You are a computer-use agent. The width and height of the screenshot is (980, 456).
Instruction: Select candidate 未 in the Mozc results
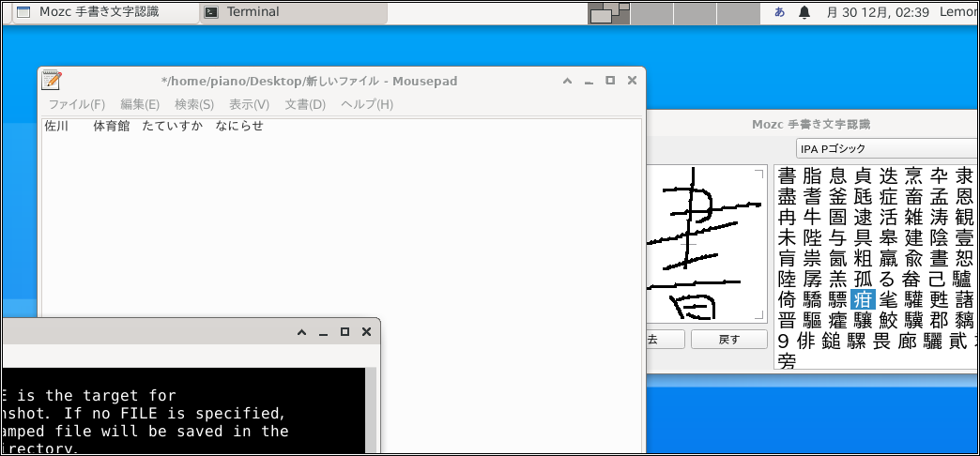tap(787, 238)
